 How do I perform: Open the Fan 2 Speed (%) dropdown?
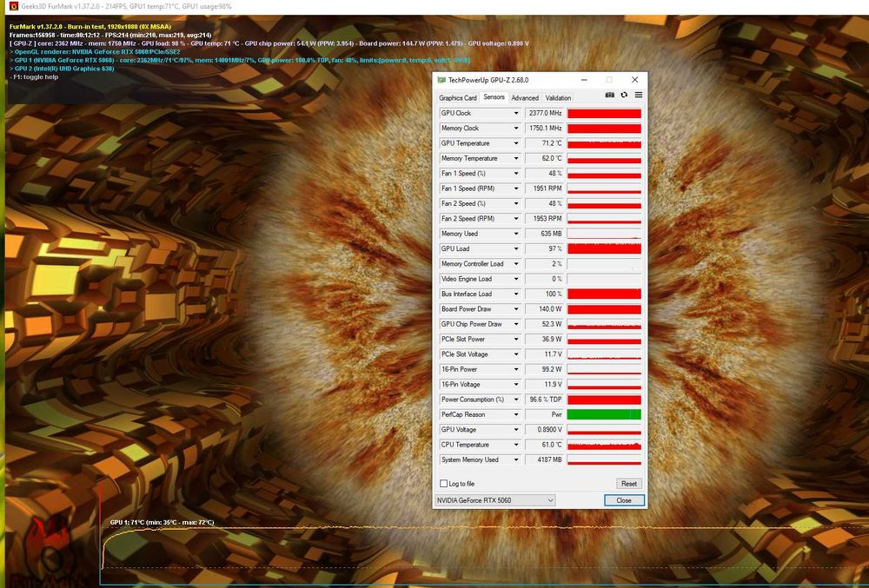[516, 204]
